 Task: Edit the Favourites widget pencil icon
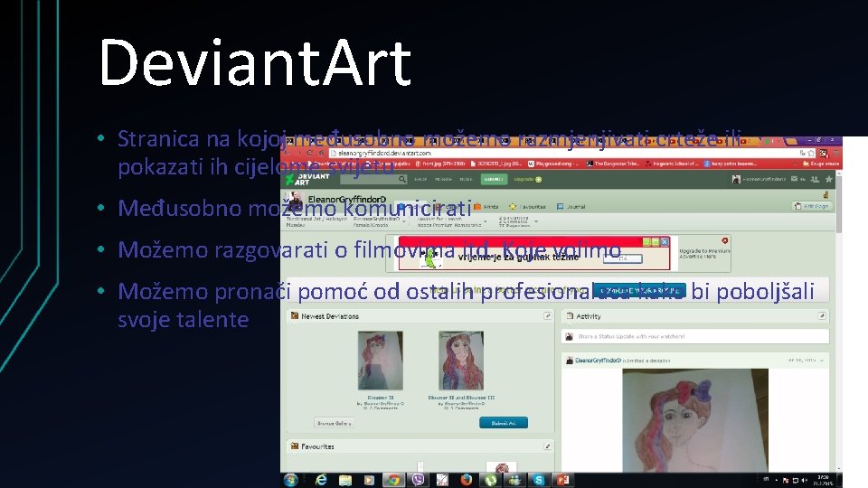[x=548, y=446]
